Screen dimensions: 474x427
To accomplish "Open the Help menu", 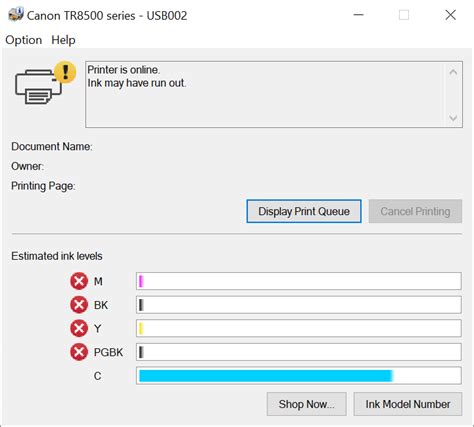I will [x=63, y=40].
